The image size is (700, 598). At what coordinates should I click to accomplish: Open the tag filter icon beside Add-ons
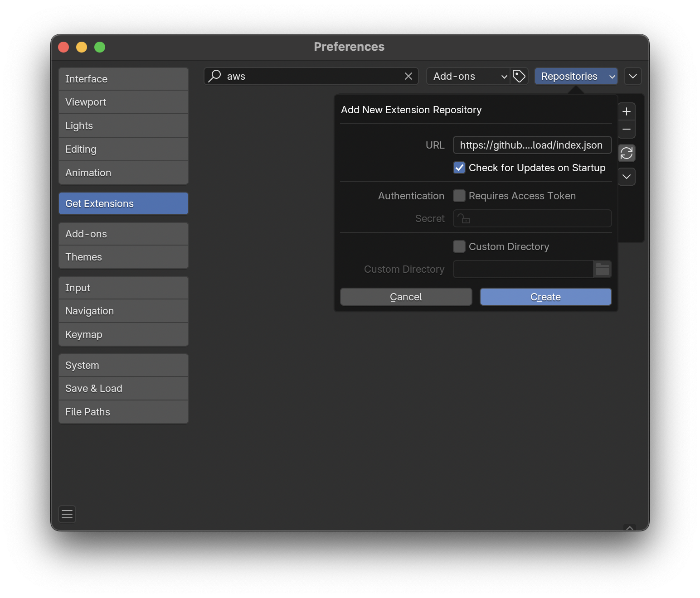pyautogui.click(x=520, y=76)
